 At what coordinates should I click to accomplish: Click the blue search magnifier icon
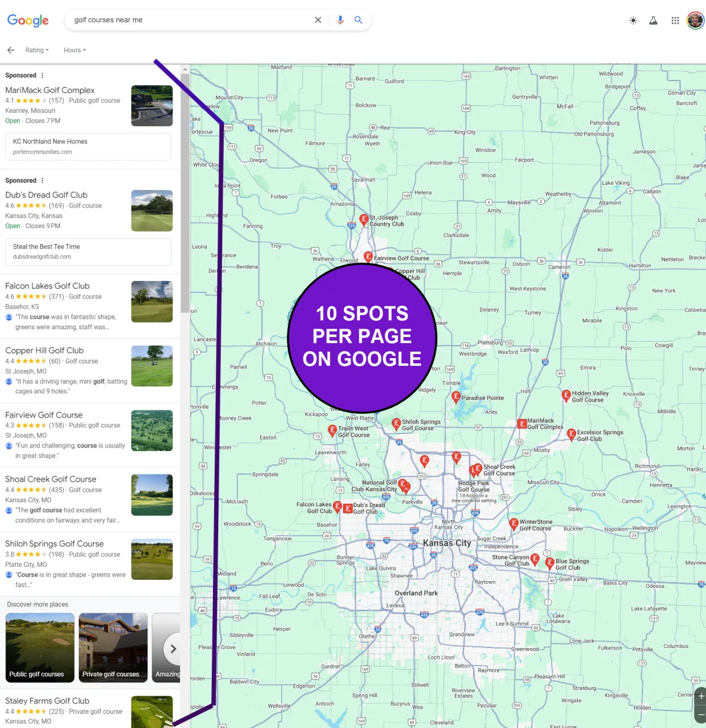tap(358, 20)
